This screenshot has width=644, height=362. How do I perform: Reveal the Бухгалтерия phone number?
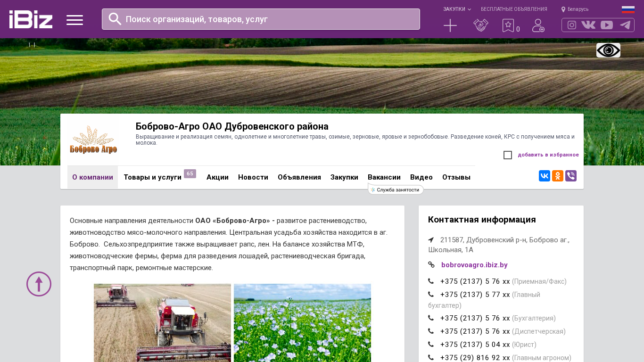pyautogui.click(x=475, y=318)
